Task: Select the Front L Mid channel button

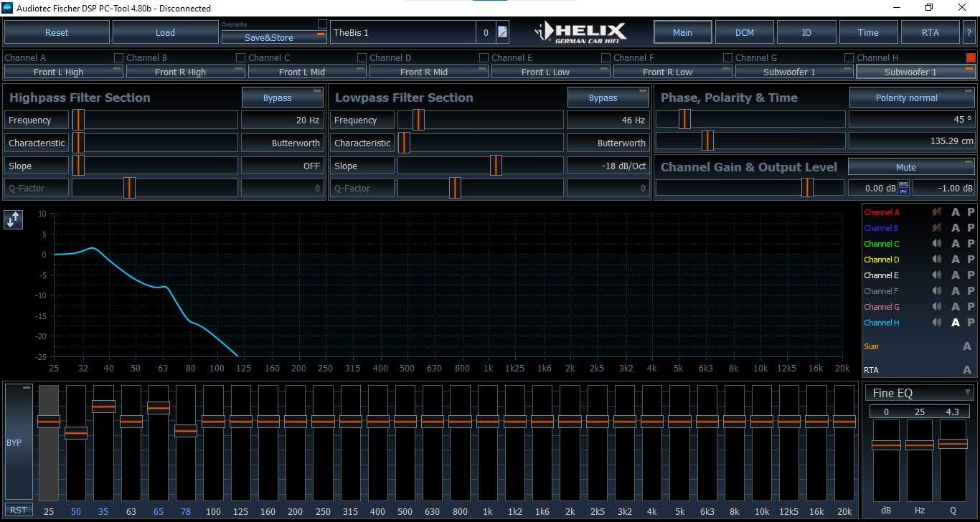Action: click(308, 72)
